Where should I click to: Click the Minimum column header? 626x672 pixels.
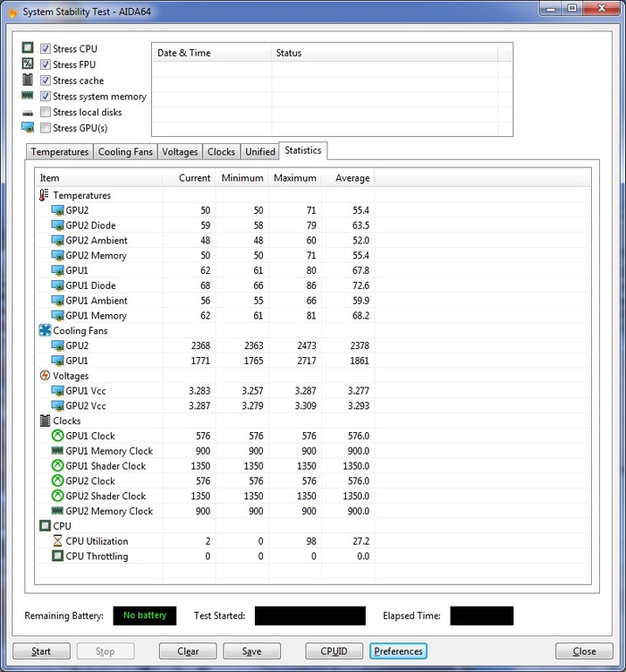pos(242,178)
